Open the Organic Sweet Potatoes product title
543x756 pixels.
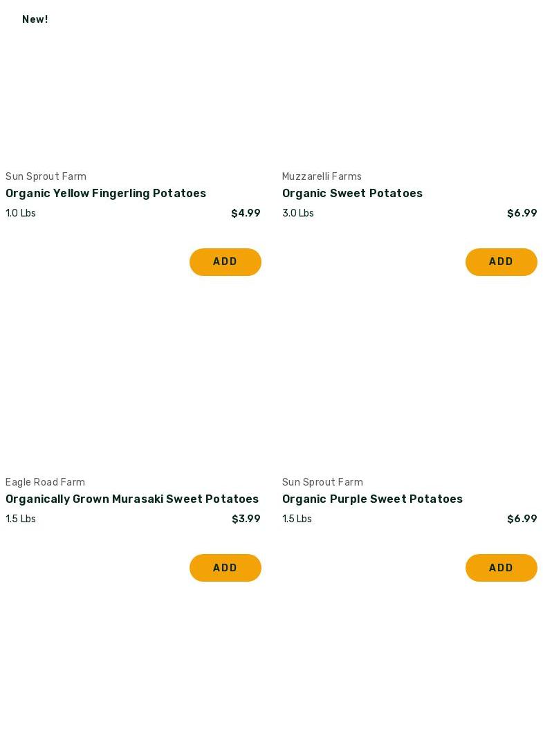coord(352,194)
